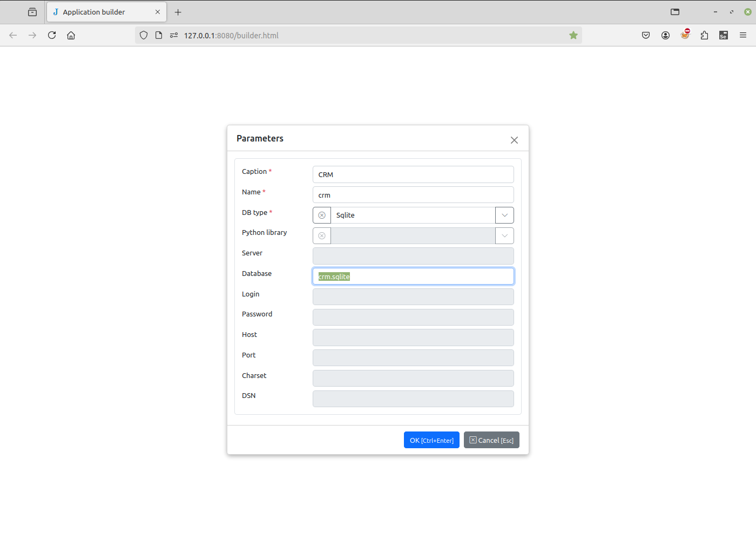This screenshot has width=756, height=533.
Task: Clear the DB type selection icon
Action: pyautogui.click(x=322, y=215)
